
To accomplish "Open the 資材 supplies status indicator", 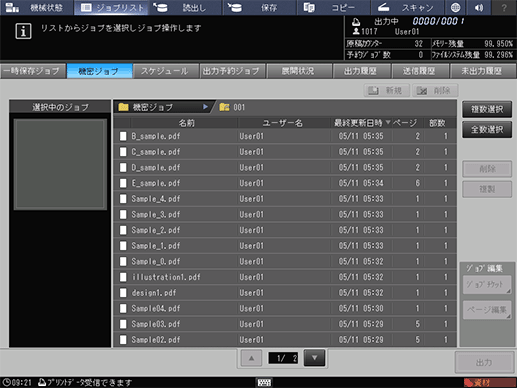I will pyautogui.click(x=489, y=382).
